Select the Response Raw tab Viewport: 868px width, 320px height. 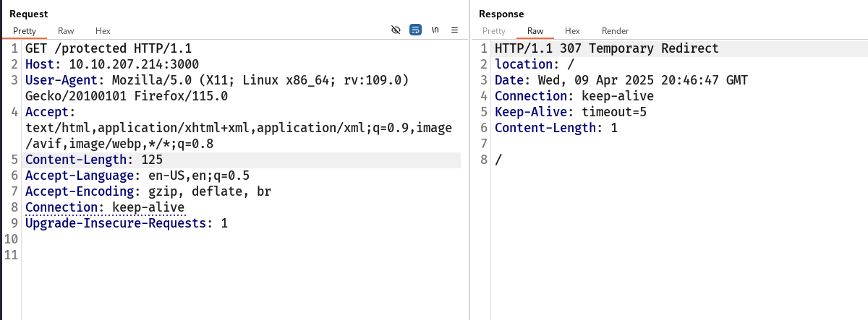click(x=535, y=31)
